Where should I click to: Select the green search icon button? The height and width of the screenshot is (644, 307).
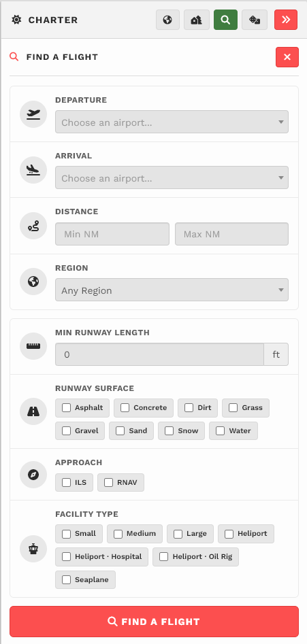tap(225, 20)
